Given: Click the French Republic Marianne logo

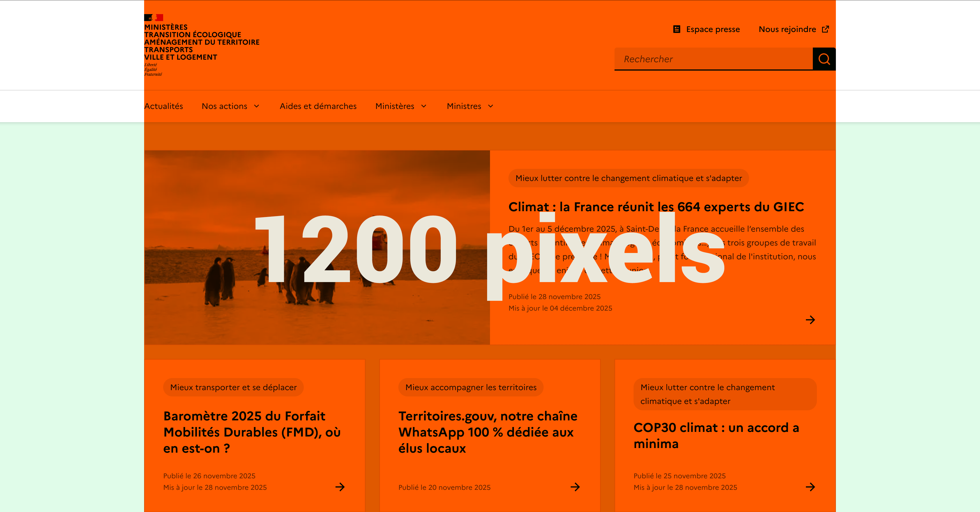Looking at the screenshot, I should click(154, 18).
